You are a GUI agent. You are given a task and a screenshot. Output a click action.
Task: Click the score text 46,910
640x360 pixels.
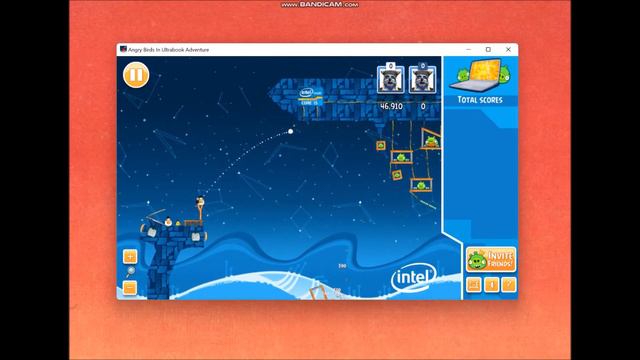[391, 106]
